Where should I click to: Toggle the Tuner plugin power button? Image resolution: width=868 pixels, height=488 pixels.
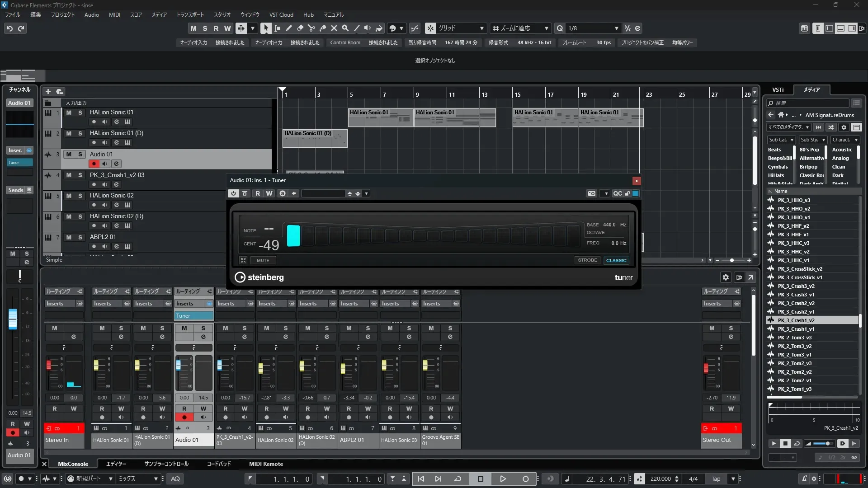pos(233,193)
